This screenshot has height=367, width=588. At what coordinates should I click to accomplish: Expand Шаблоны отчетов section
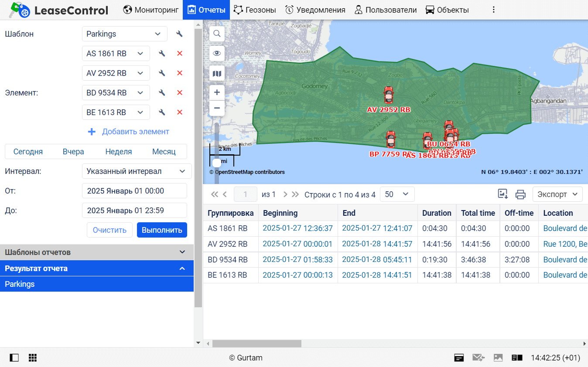coord(97,252)
